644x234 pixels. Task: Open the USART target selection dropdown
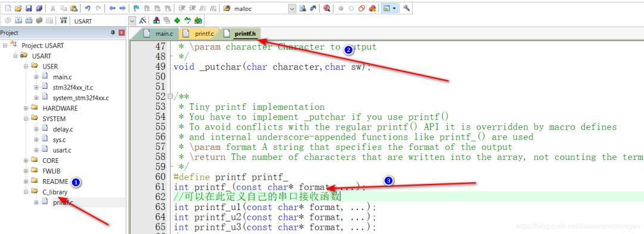(x=132, y=21)
